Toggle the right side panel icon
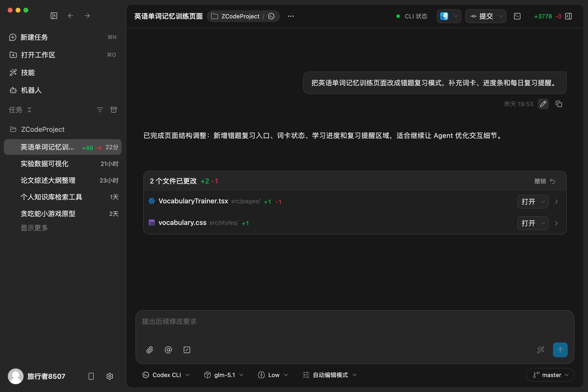Image resolution: width=588 pixels, height=392 pixels. click(568, 16)
